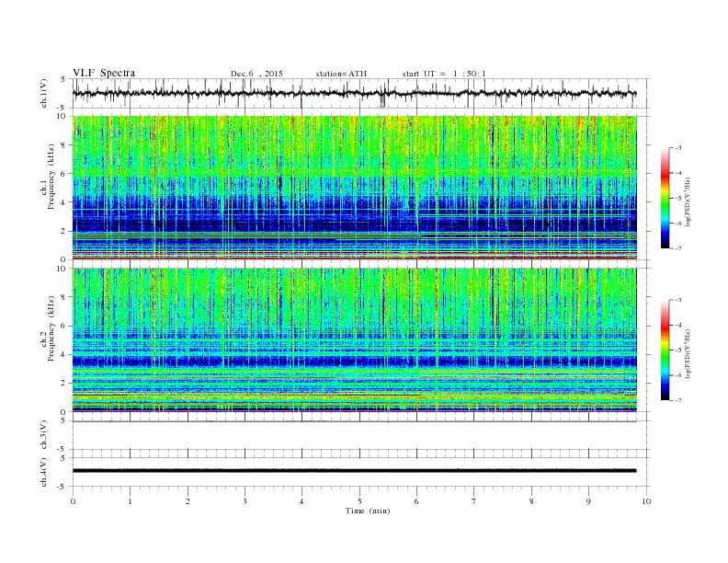The height and width of the screenshot is (563, 728).
Task: Click the "9" tick label on the time axis
Action: [x=588, y=501]
